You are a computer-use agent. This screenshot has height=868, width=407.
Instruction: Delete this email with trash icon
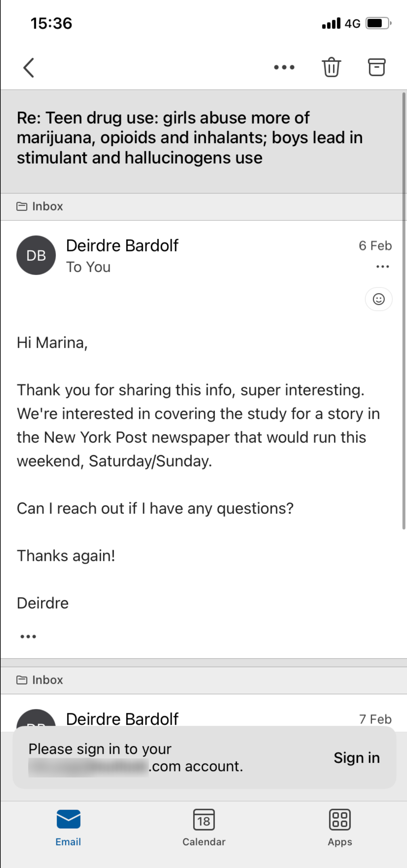(x=332, y=67)
